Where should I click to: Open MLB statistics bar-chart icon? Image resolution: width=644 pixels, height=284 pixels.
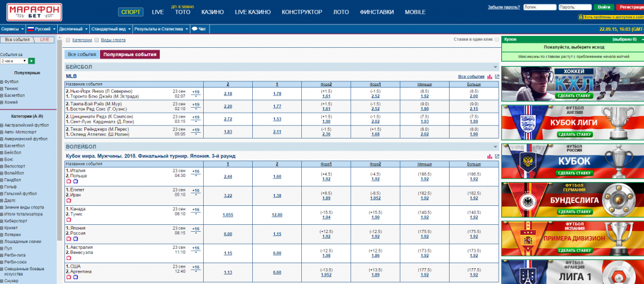pos(489,76)
